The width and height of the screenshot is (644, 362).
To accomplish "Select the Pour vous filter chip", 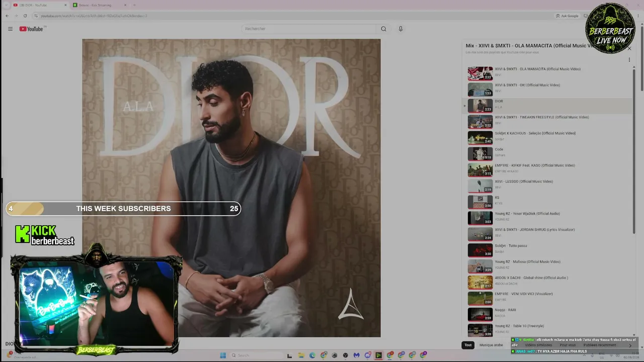I will (x=568, y=345).
